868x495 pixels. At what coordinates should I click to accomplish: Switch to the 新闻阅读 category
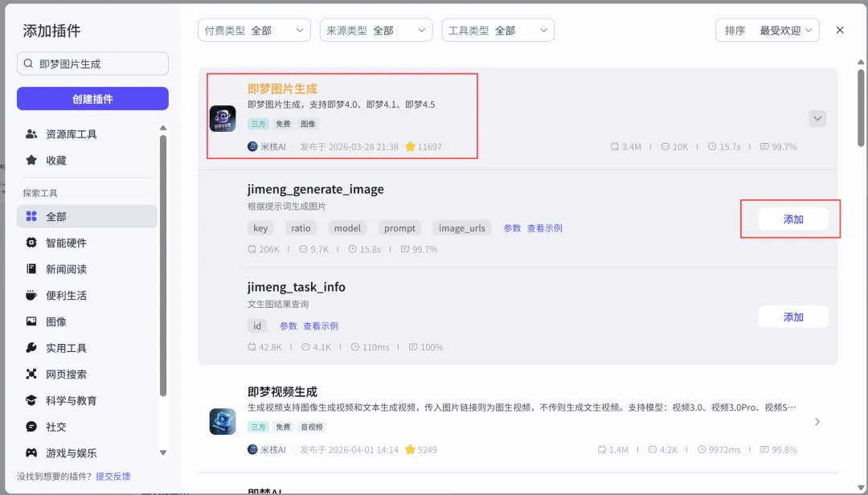point(87,269)
